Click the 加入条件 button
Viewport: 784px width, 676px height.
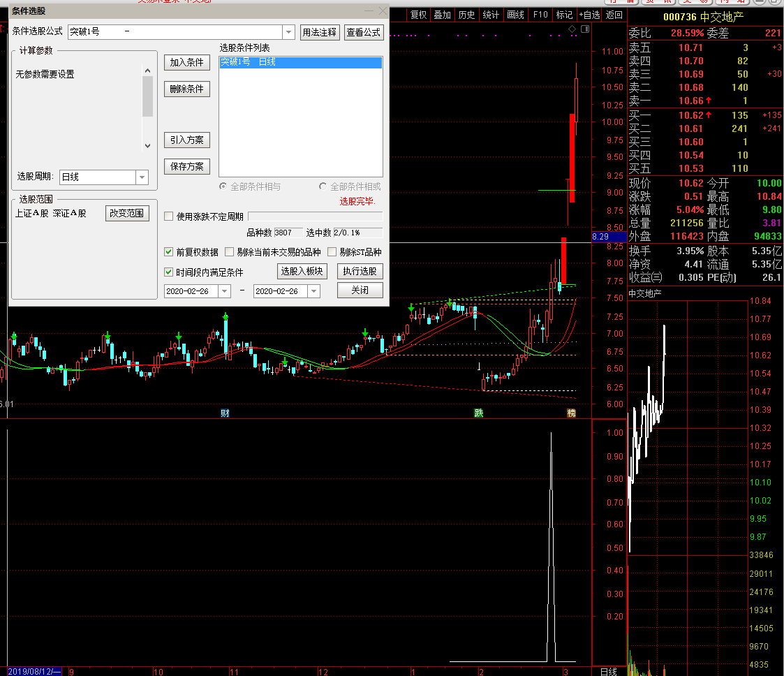click(x=187, y=62)
